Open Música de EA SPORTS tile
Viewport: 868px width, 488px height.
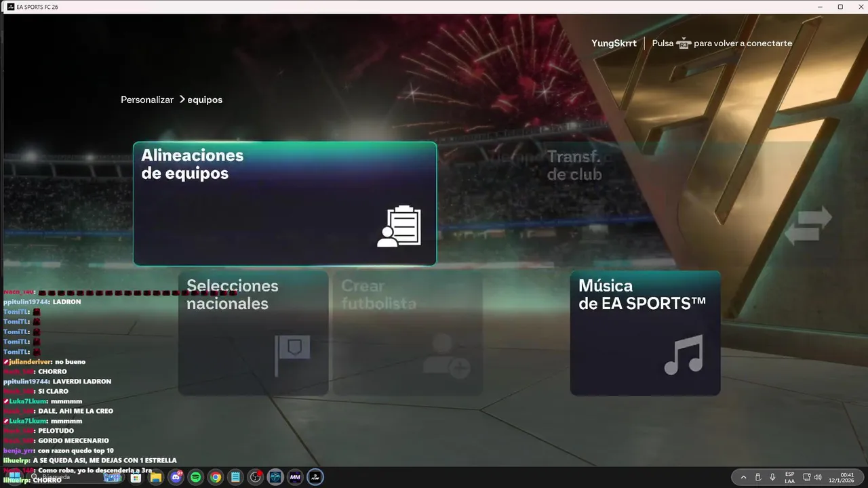point(645,333)
